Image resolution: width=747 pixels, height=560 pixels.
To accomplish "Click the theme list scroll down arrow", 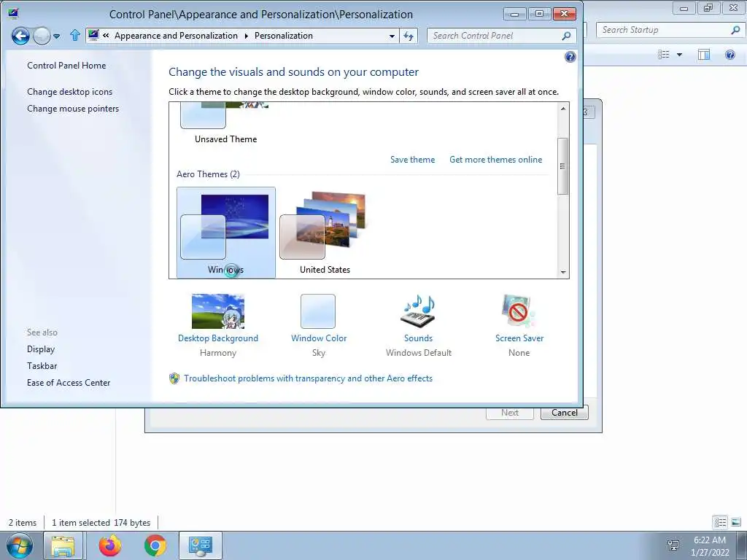I will (x=563, y=273).
